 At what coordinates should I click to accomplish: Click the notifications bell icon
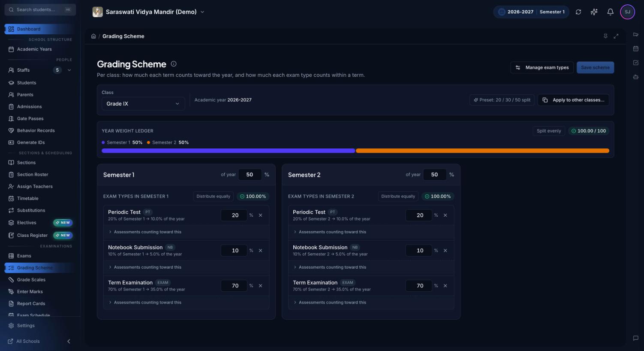pyautogui.click(x=610, y=12)
